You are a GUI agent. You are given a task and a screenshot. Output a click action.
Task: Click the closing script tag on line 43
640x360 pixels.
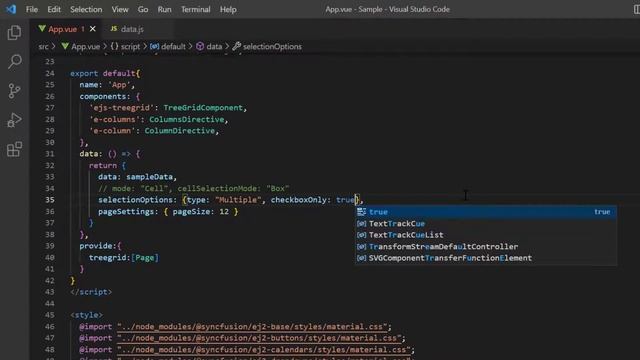click(x=91, y=292)
